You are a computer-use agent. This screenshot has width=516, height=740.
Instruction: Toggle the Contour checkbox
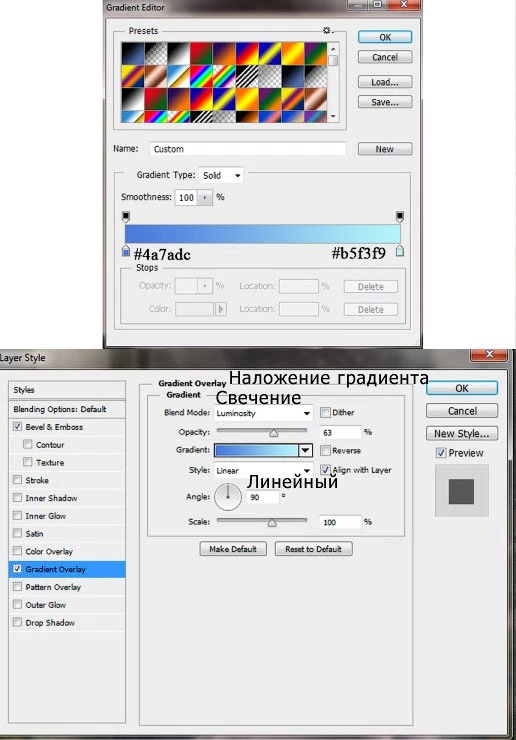(28, 444)
